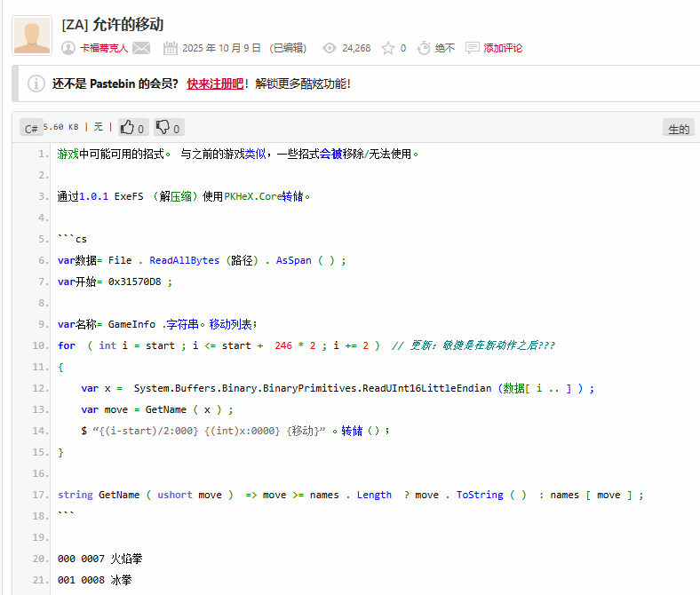Click the calendar icon before the date
Viewport: 700px width, 595px height.
(x=171, y=48)
